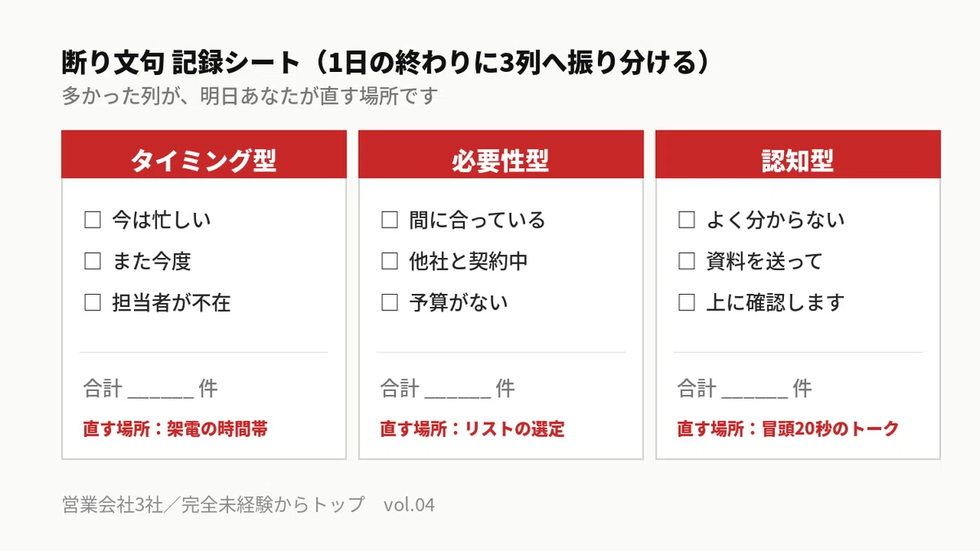Check the よく分からない checkbox
The height and width of the screenshot is (551, 980).
coord(687,220)
